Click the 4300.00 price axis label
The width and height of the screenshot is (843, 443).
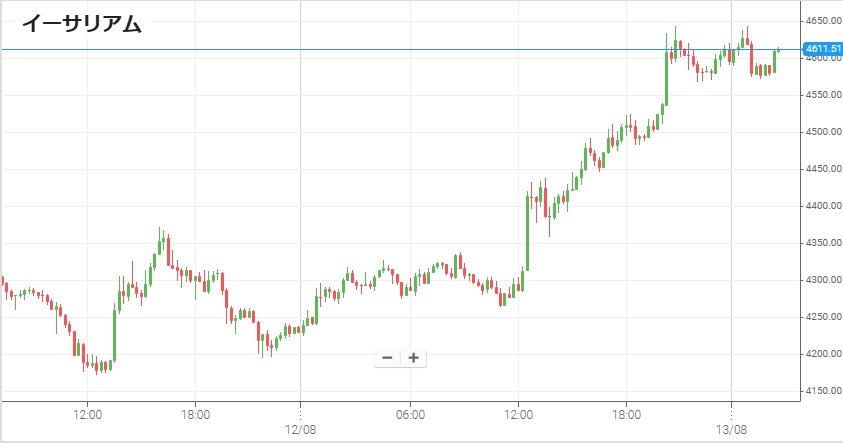click(x=824, y=280)
